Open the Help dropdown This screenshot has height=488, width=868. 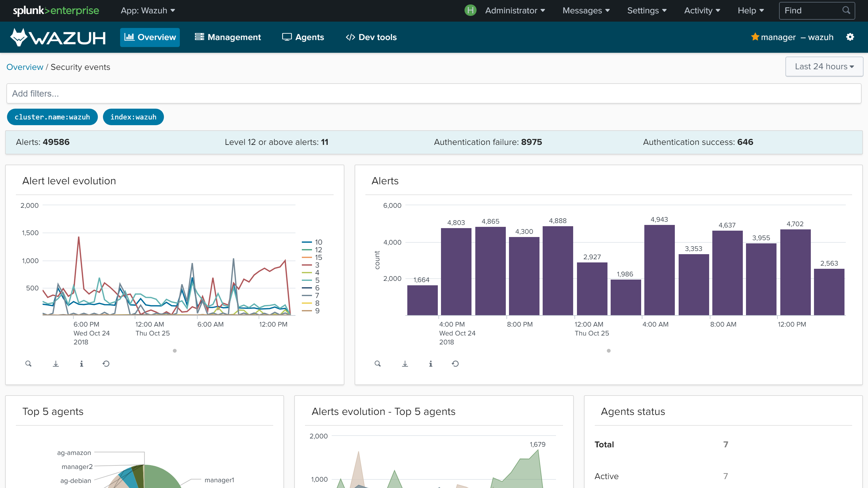pyautogui.click(x=750, y=10)
